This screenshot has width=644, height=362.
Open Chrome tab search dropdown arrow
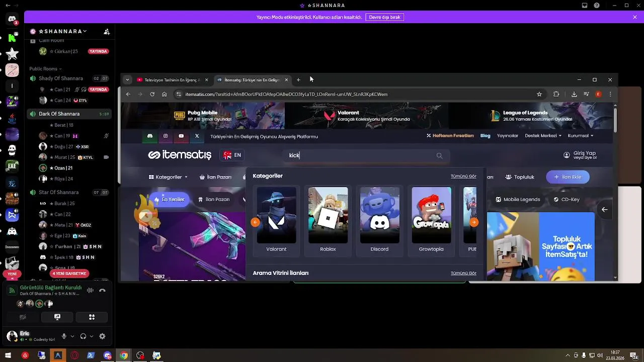tap(127, 79)
